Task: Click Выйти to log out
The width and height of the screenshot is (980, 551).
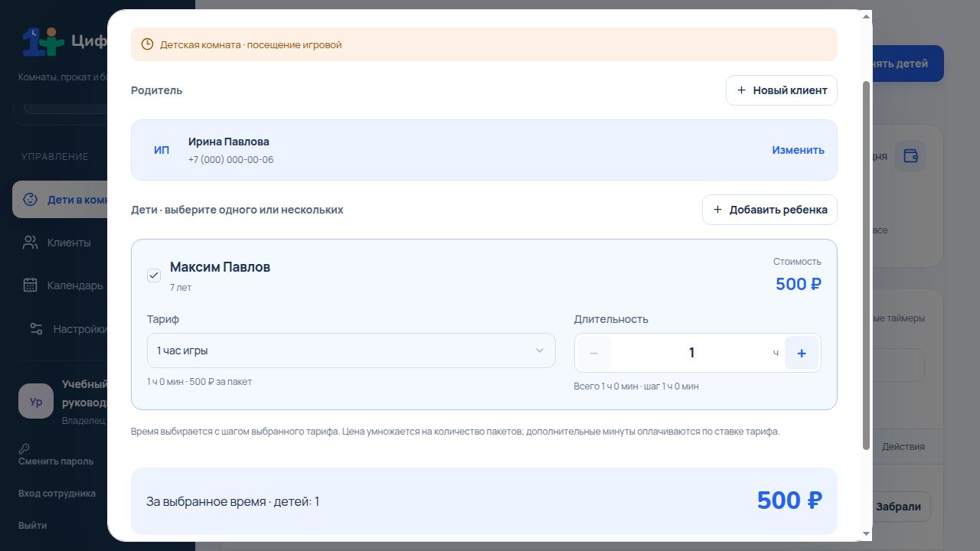Action: tap(32, 526)
